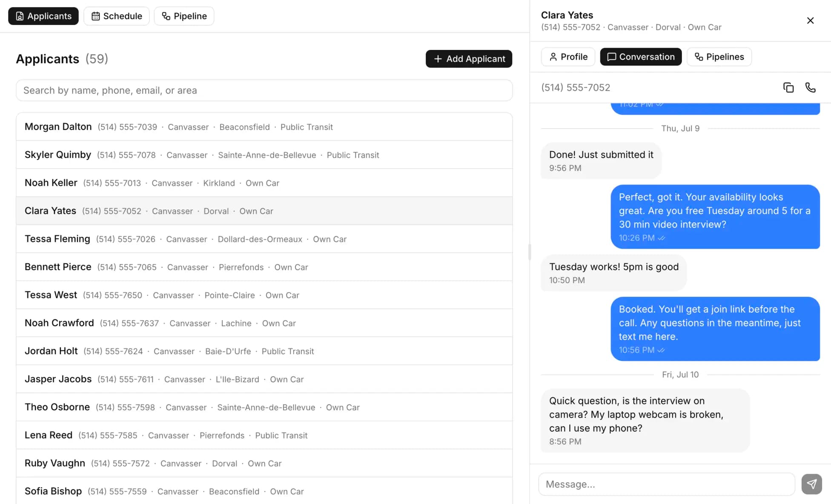Image resolution: width=831 pixels, height=504 pixels.
Task: Click the 'Tuesday works! 5pm is good' message
Action: click(613, 273)
